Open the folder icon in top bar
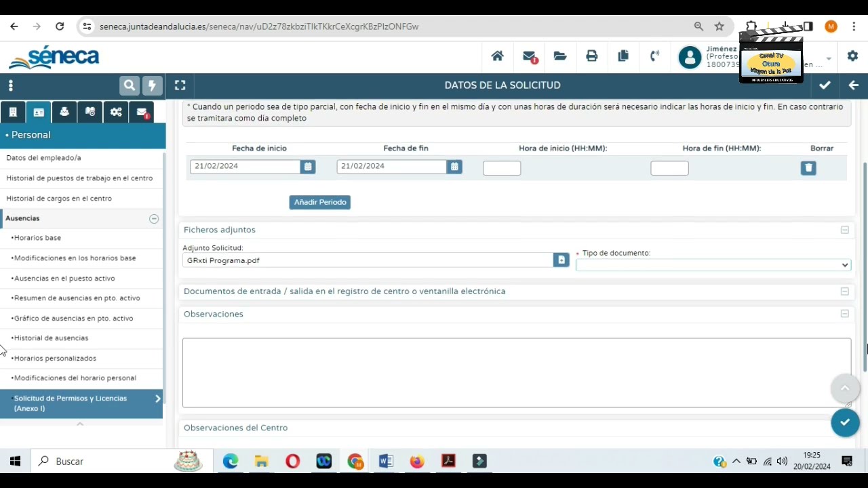Screen dimensions: 868x488 point(560,56)
